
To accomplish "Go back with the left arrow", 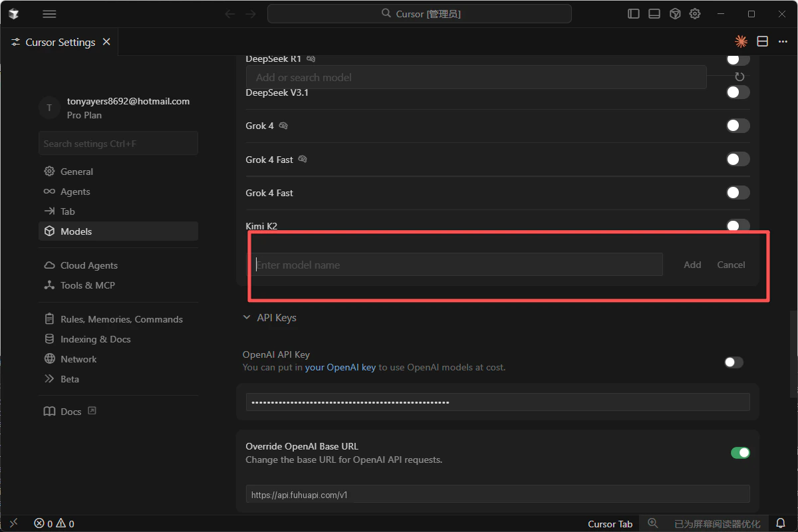I will pos(230,14).
